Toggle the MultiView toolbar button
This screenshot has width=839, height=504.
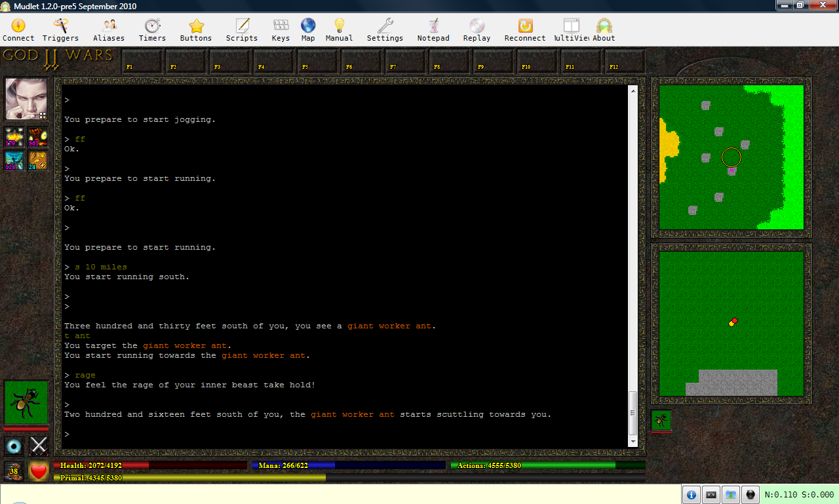pyautogui.click(x=572, y=30)
